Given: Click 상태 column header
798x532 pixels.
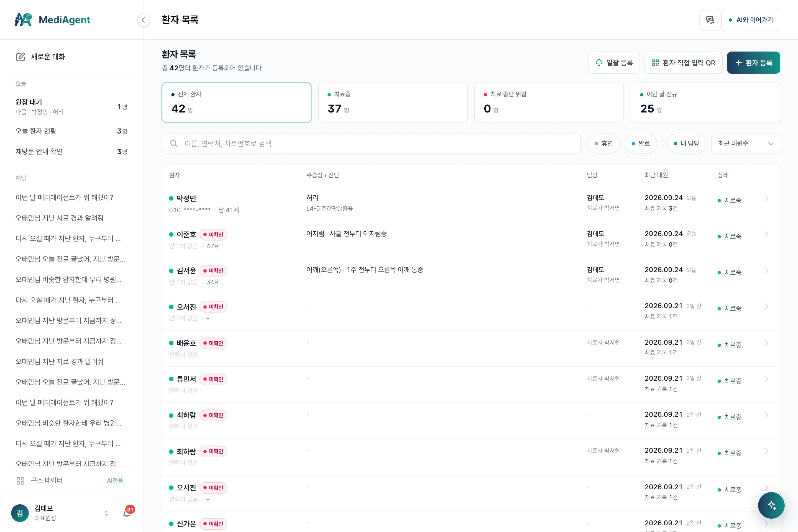Looking at the screenshot, I should coord(723,175).
